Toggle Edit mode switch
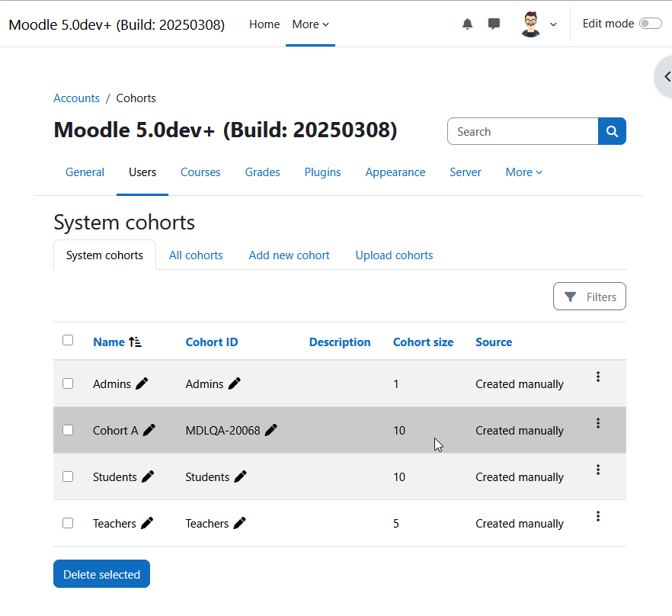Image resolution: width=672 pixels, height=616 pixels. (651, 24)
